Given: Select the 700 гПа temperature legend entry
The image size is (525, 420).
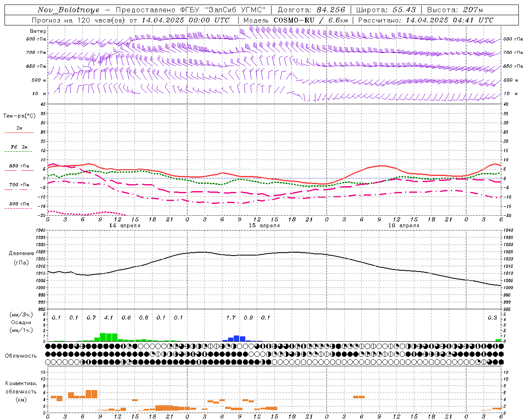Looking at the screenshot, I should tap(19, 185).
